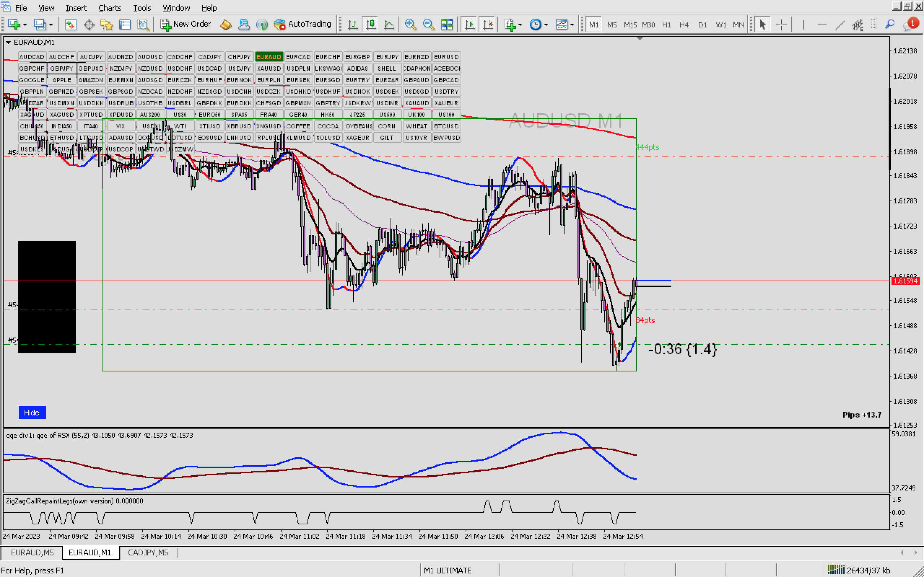Select the H4 timeframe
The width and height of the screenshot is (924, 577).
[684, 25]
